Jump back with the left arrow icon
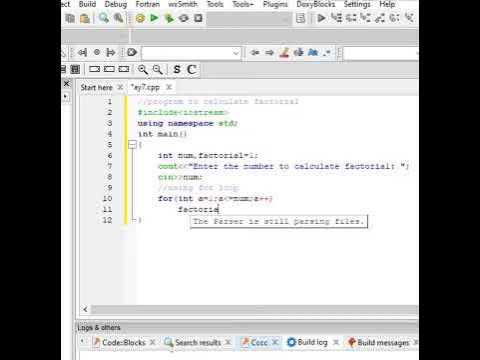480x360 pixels. 255,53
